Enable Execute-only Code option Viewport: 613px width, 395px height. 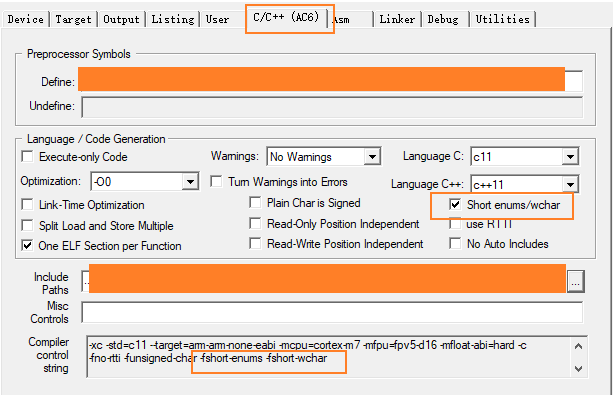[x=27, y=156]
